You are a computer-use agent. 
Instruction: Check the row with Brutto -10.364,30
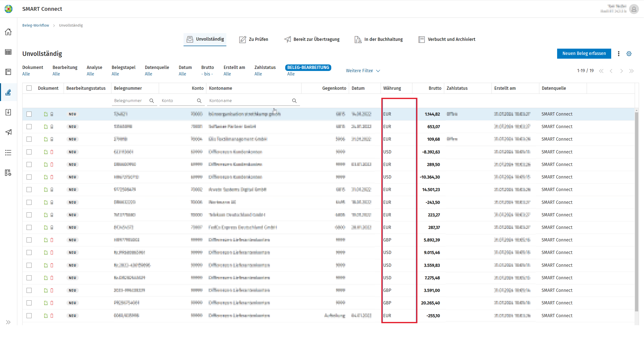[29, 177]
